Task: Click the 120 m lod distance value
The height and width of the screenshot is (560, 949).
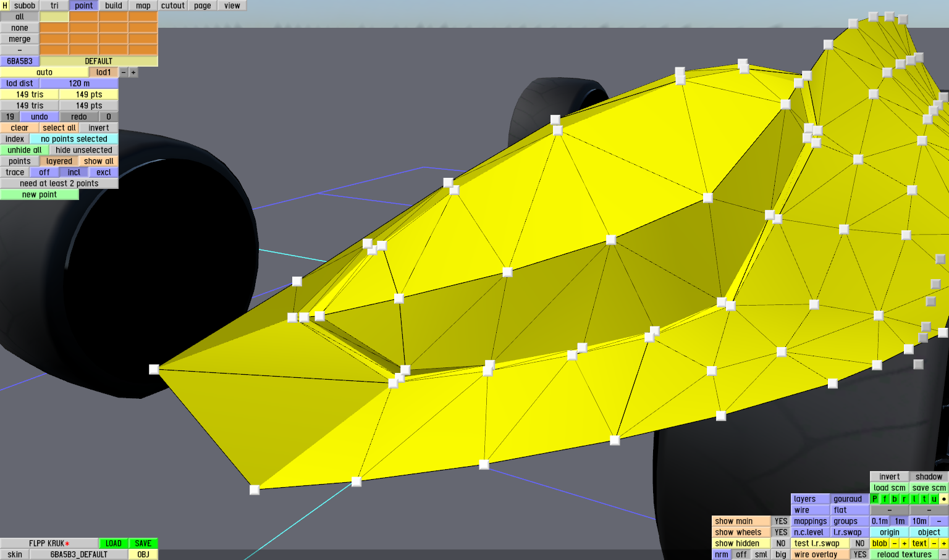Action: coord(79,83)
